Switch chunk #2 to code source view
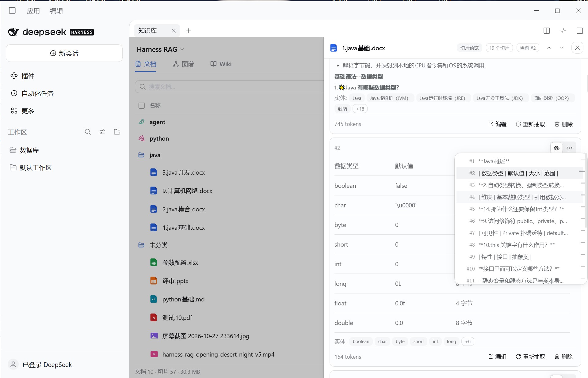Image resolution: width=588 pixels, height=378 pixels. coord(569,148)
